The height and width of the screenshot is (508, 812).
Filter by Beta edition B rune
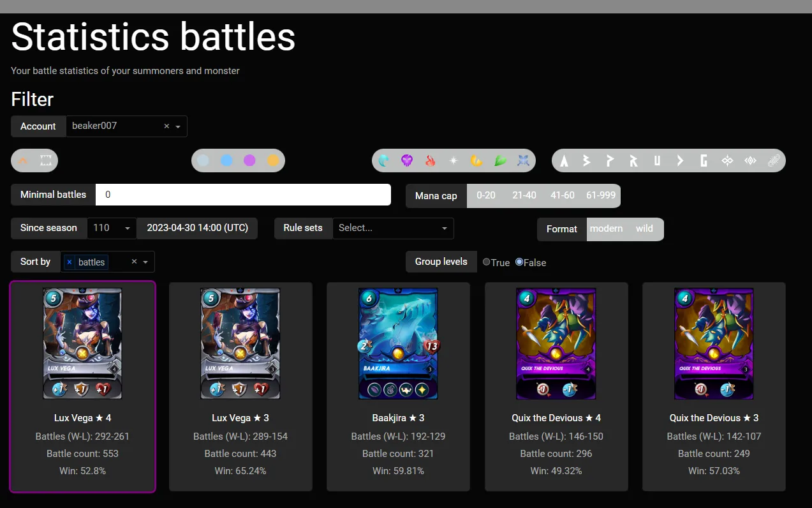(x=587, y=161)
